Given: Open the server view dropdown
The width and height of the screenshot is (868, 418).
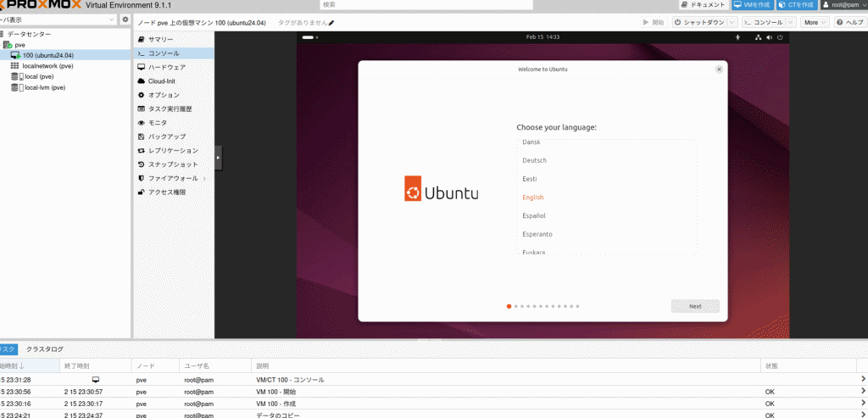Looking at the screenshot, I should click(x=58, y=20).
